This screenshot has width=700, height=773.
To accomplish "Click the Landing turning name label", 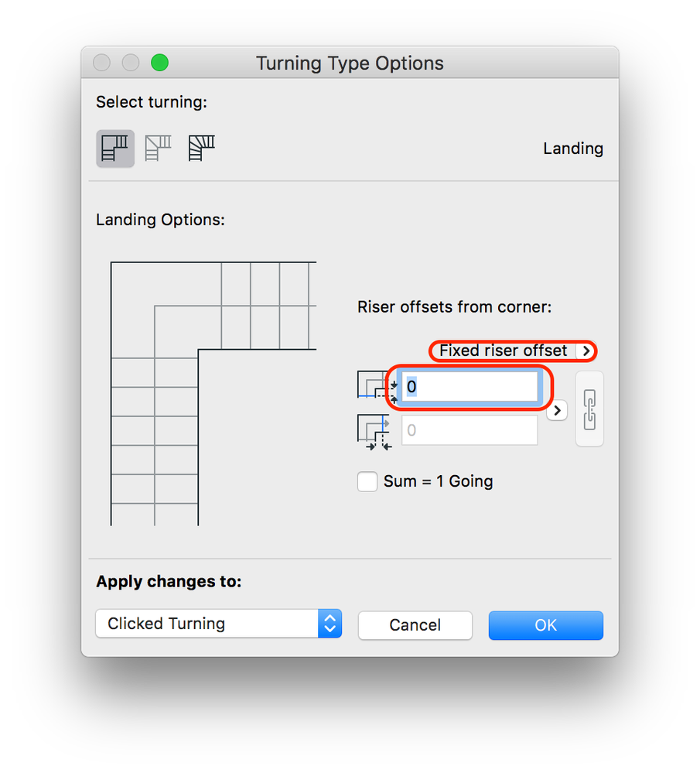I will tap(572, 149).
